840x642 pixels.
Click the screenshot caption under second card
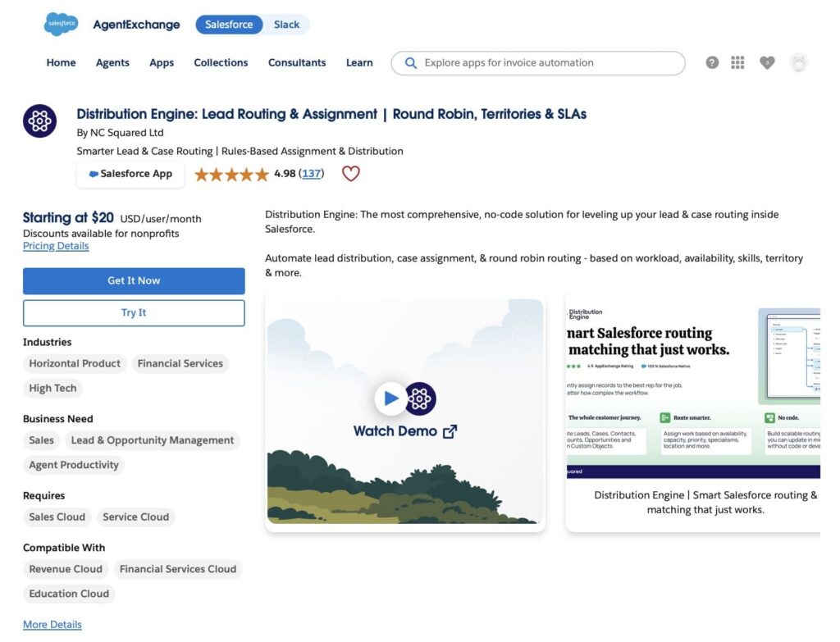pos(705,503)
